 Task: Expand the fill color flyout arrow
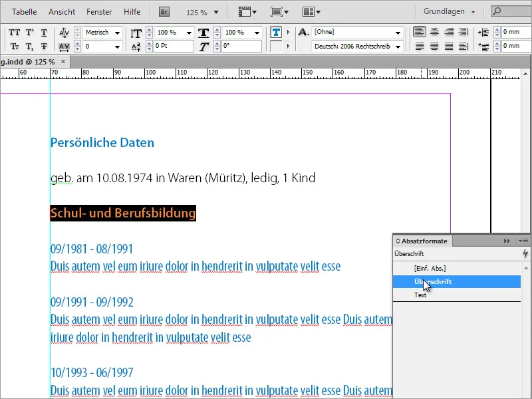pos(289,33)
